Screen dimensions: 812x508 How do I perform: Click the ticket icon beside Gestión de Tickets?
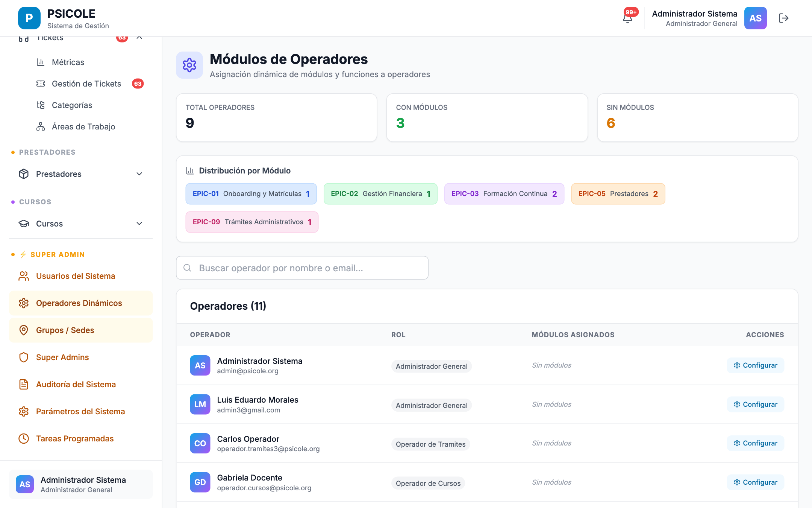pyautogui.click(x=41, y=84)
